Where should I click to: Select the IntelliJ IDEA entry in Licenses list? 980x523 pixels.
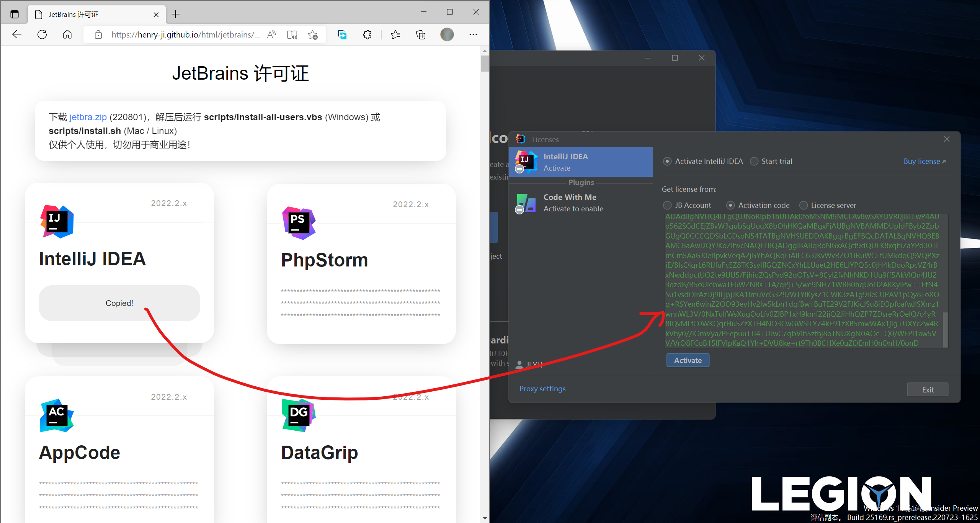click(581, 162)
